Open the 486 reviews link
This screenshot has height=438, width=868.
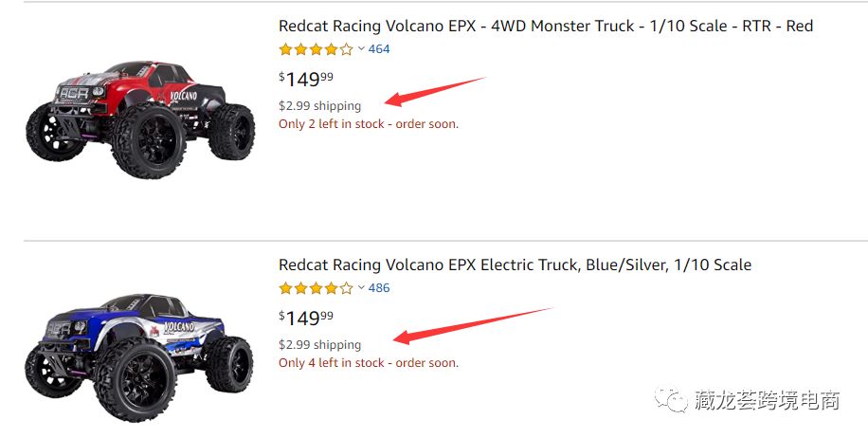coord(379,288)
